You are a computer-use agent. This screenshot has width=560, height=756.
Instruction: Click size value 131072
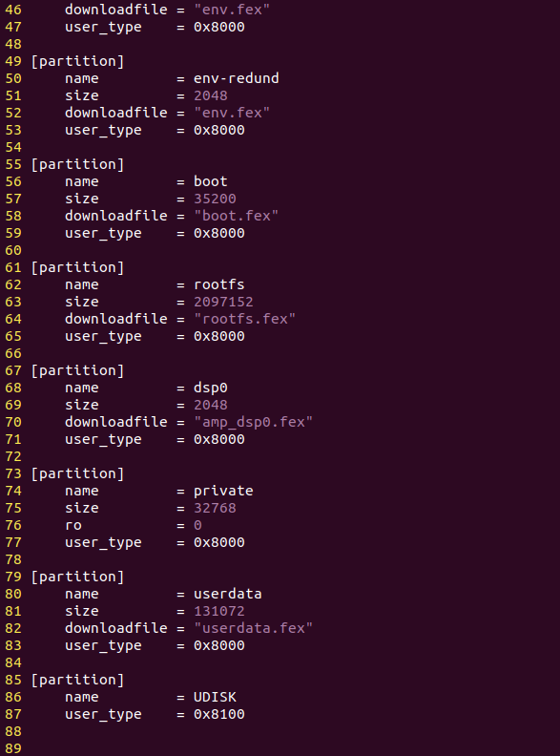pyautogui.click(x=218, y=611)
